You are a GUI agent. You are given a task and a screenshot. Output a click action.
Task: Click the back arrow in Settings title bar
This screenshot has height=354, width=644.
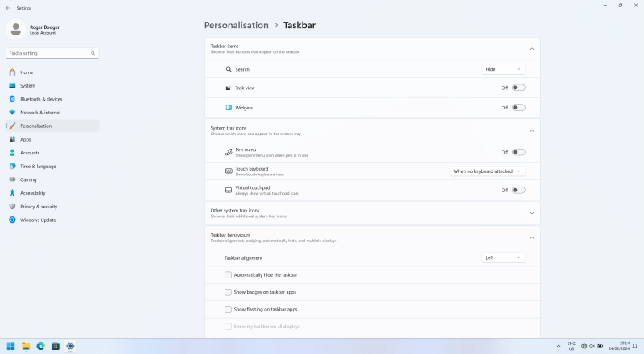click(8, 8)
